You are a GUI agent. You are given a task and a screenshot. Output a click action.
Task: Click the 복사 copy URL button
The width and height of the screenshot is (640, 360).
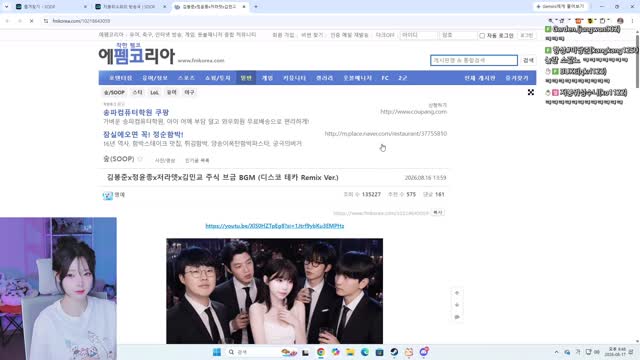[x=438, y=213]
